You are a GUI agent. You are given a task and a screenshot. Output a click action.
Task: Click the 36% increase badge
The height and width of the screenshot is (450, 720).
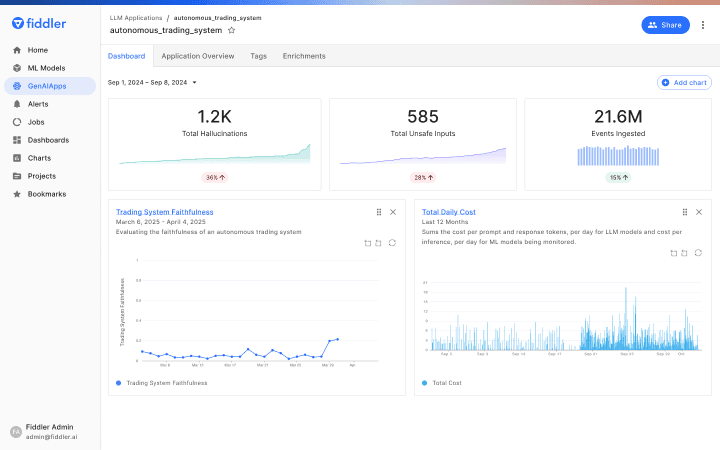click(214, 178)
